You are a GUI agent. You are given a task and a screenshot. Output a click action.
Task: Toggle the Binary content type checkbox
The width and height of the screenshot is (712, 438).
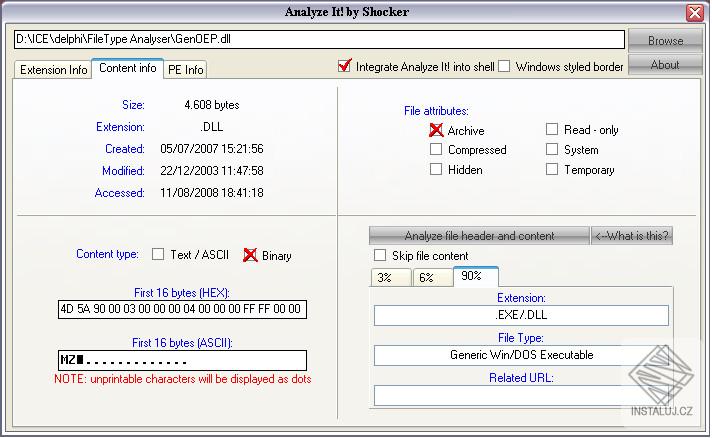250,255
